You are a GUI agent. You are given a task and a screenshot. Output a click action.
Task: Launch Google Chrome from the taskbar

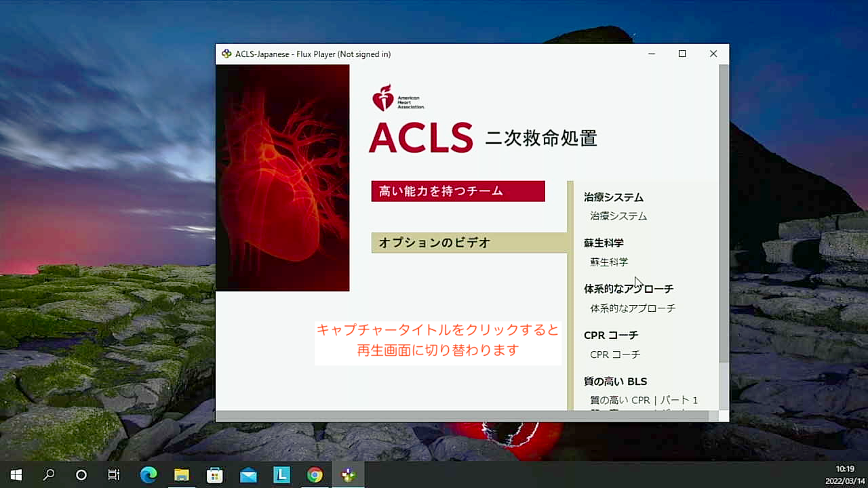315,475
